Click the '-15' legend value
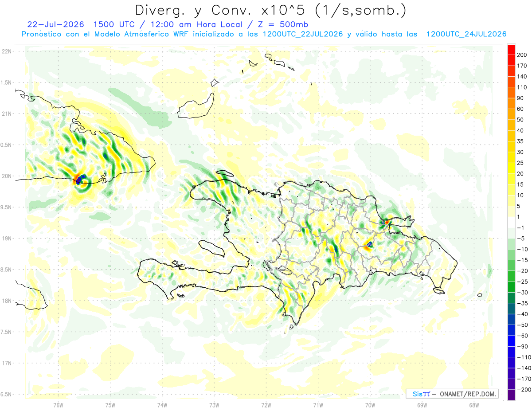 tap(523, 260)
